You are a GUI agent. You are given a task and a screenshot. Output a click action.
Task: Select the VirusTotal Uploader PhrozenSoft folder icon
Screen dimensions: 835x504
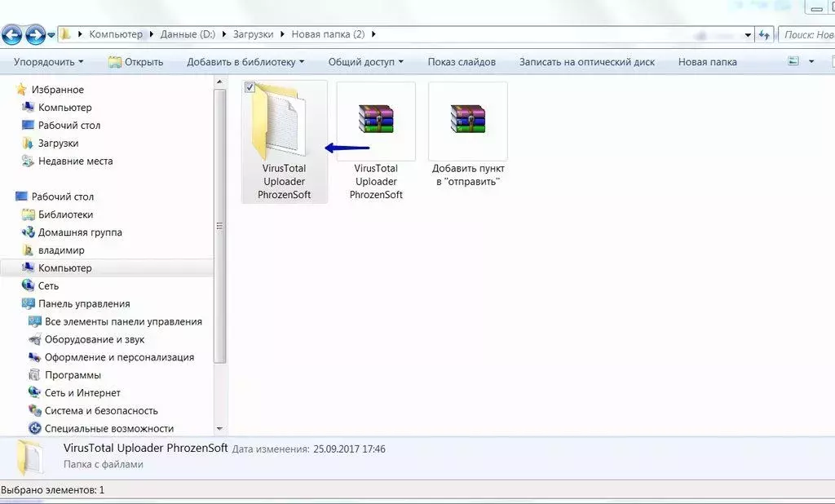click(281, 122)
